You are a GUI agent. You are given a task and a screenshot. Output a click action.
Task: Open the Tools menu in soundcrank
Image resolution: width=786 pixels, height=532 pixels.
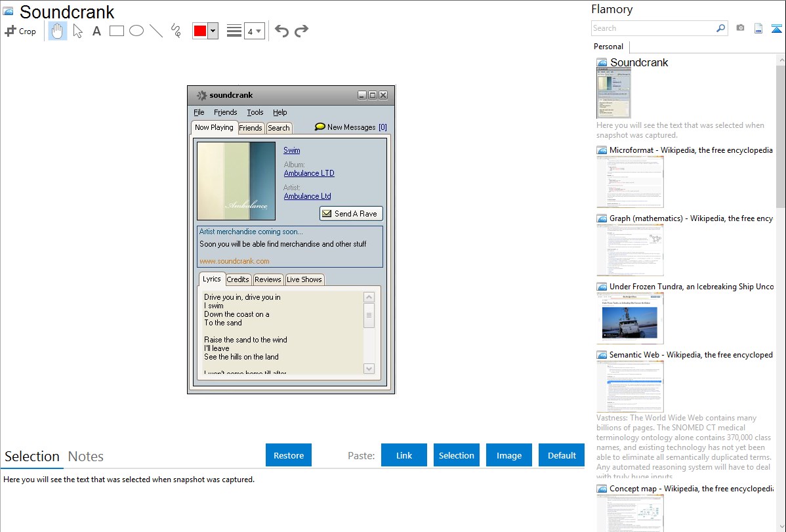click(255, 112)
